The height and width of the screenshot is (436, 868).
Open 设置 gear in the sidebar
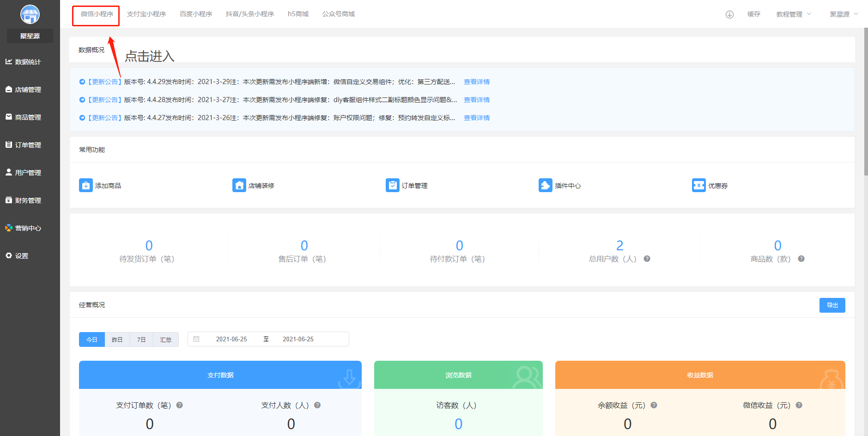9,255
